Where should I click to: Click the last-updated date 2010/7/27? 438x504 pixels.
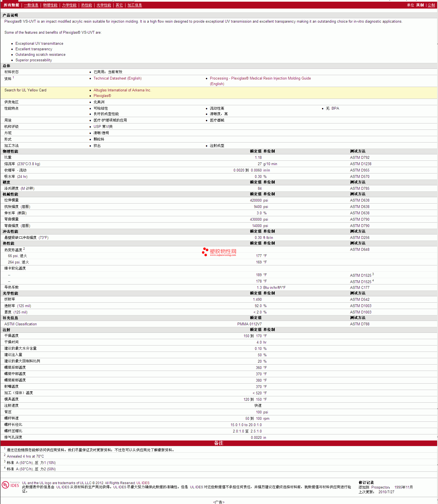[x=386, y=492]
